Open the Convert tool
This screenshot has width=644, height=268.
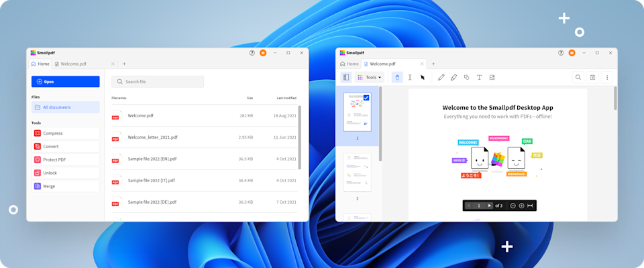pos(65,146)
